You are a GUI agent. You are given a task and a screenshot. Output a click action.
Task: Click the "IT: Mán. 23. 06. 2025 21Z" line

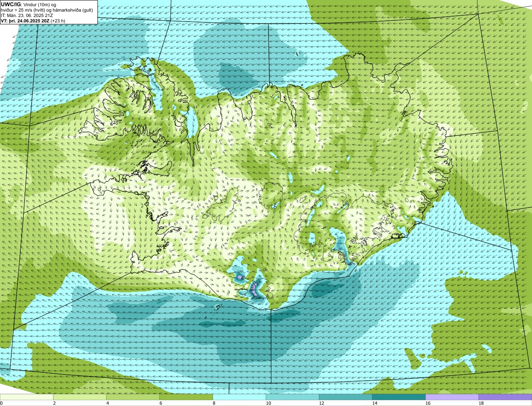(27, 15)
